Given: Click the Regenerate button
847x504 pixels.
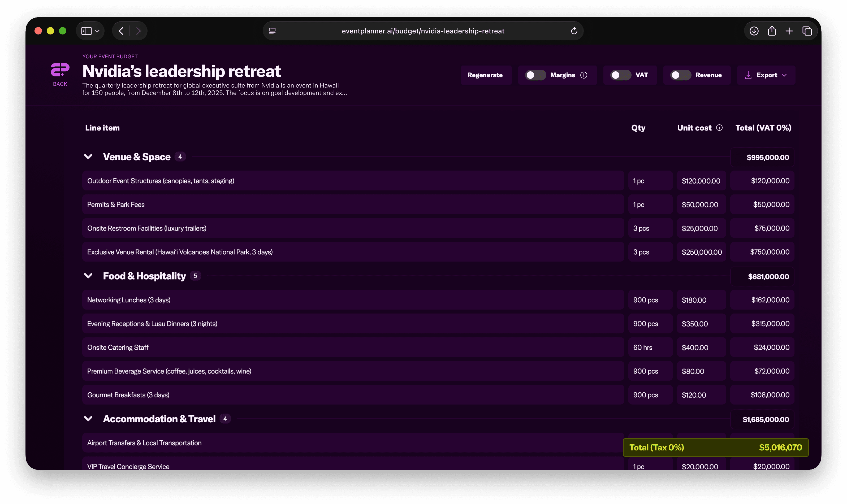Looking at the screenshot, I should pos(485,75).
